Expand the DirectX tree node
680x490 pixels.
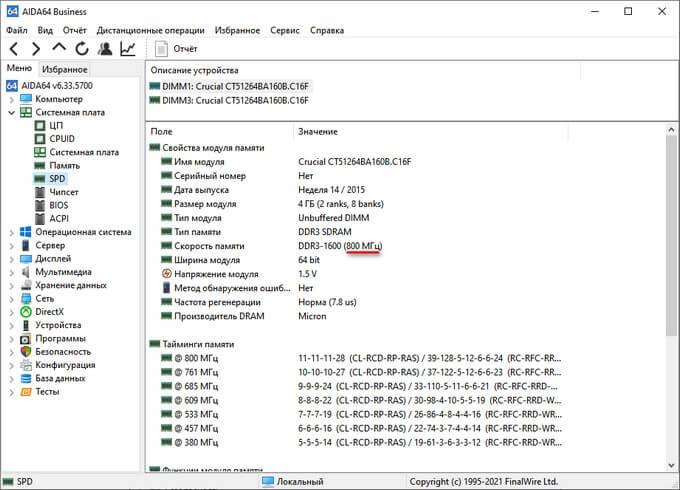[x=11, y=313]
